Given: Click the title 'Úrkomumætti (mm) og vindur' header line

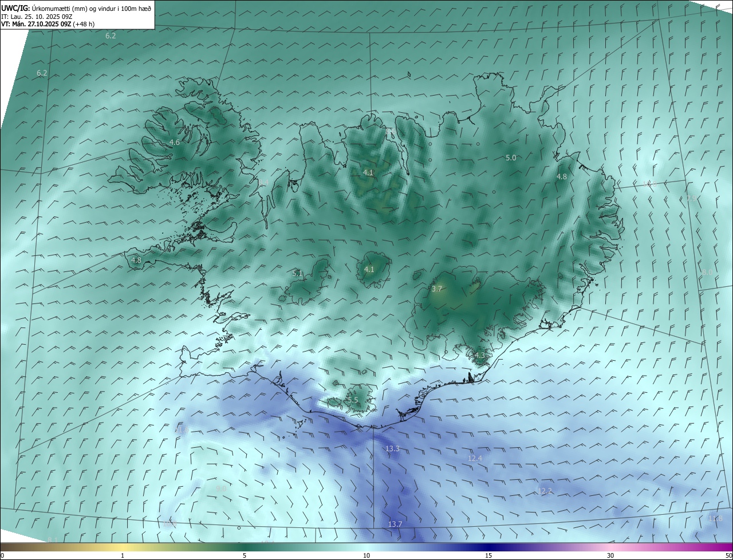Looking at the screenshot, I should coord(76,8).
